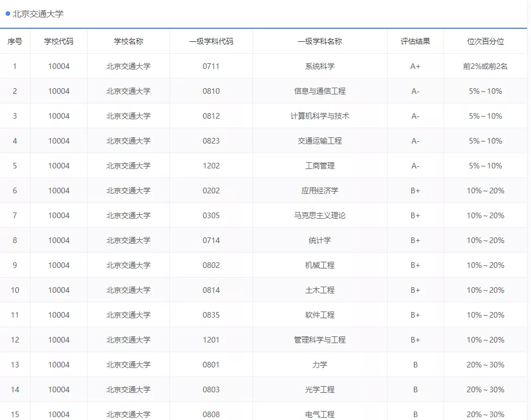Click the 软件工程 subject cell
Viewport: 531px width, 420px height.
(319, 315)
